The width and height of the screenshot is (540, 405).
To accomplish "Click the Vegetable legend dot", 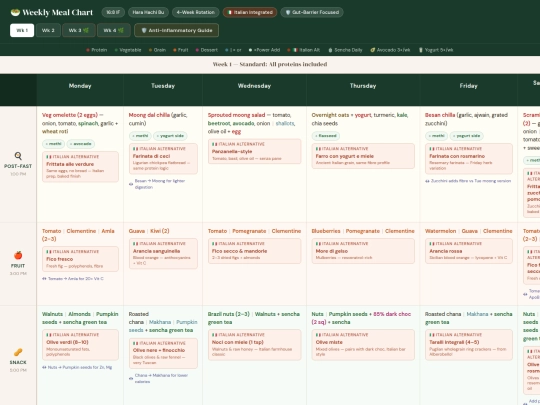I will pos(116,50).
